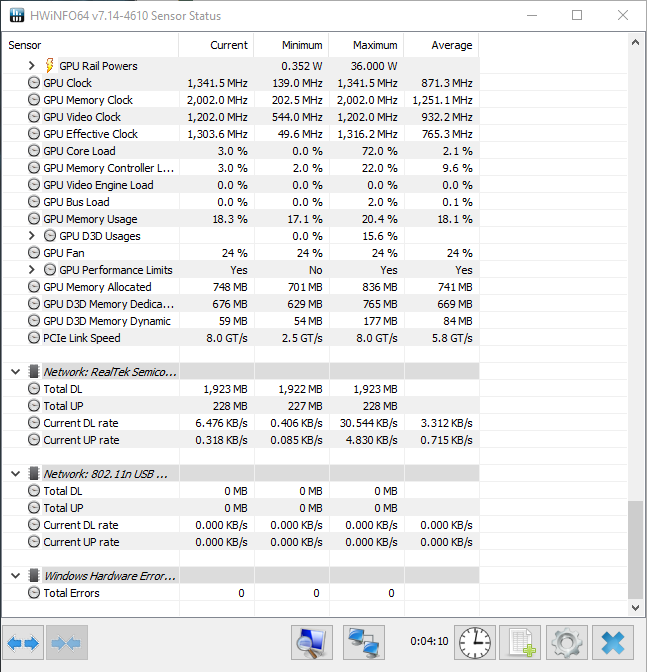
Task: Select the GPU D3D Memory Dynamic row
Action: (x=241, y=321)
